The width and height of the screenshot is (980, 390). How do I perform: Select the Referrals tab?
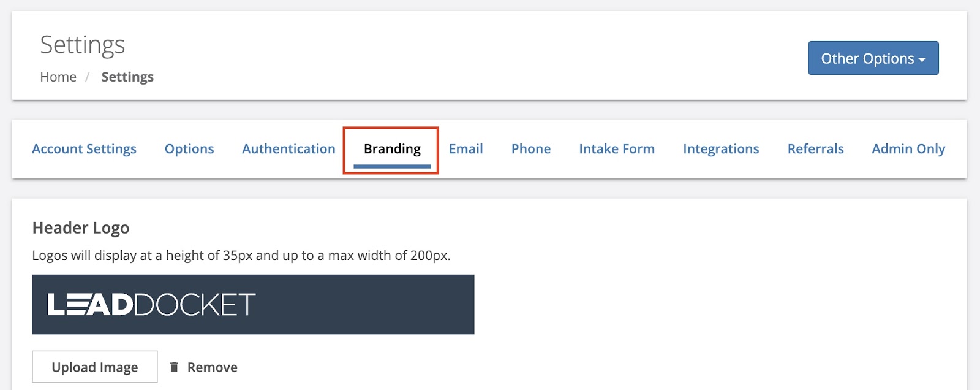(815, 149)
